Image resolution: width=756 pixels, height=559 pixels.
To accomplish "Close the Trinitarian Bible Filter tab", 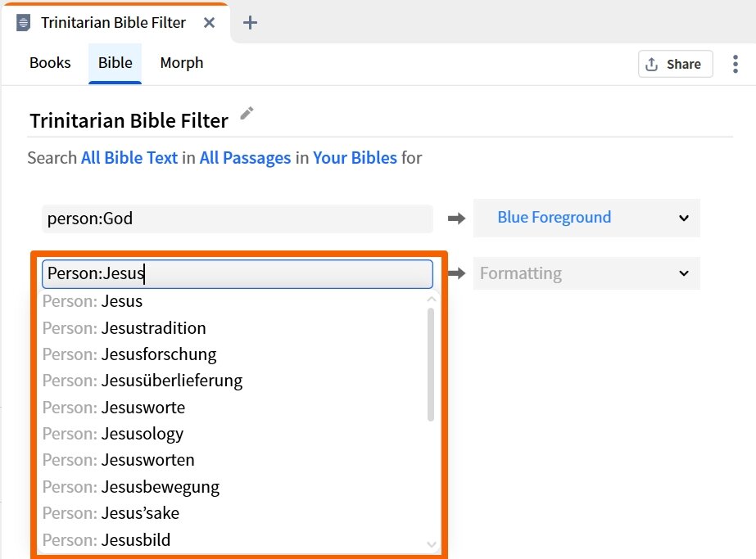I will point(210,22).
